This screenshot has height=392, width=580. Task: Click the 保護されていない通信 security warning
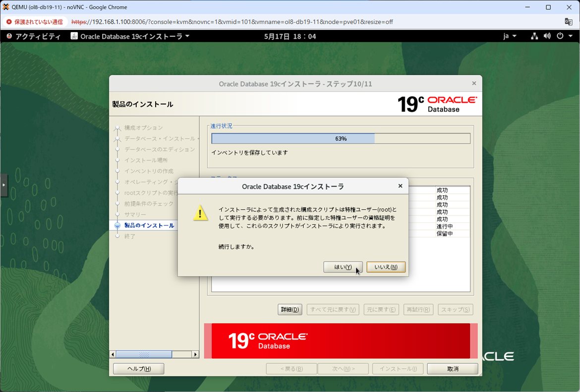tap(35, 22)
